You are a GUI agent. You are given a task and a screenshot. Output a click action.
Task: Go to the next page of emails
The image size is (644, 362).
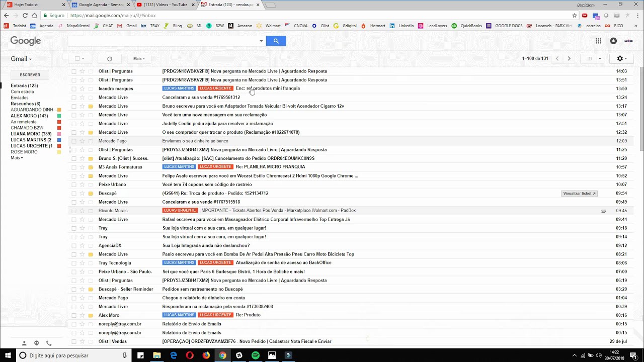(569, 59)
